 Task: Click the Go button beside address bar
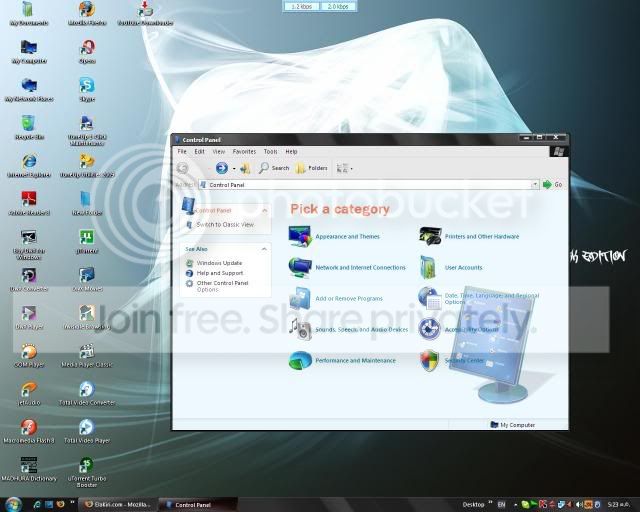[x=553, y=185]
